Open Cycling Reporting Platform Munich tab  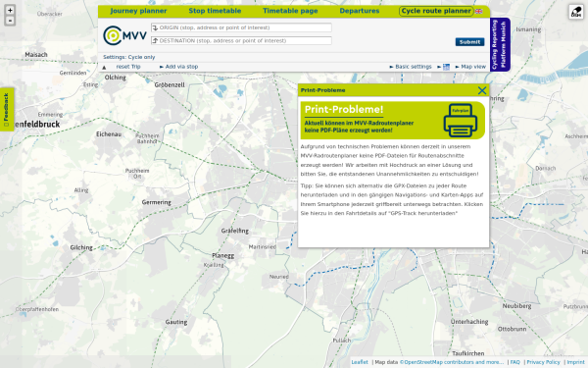500,44
